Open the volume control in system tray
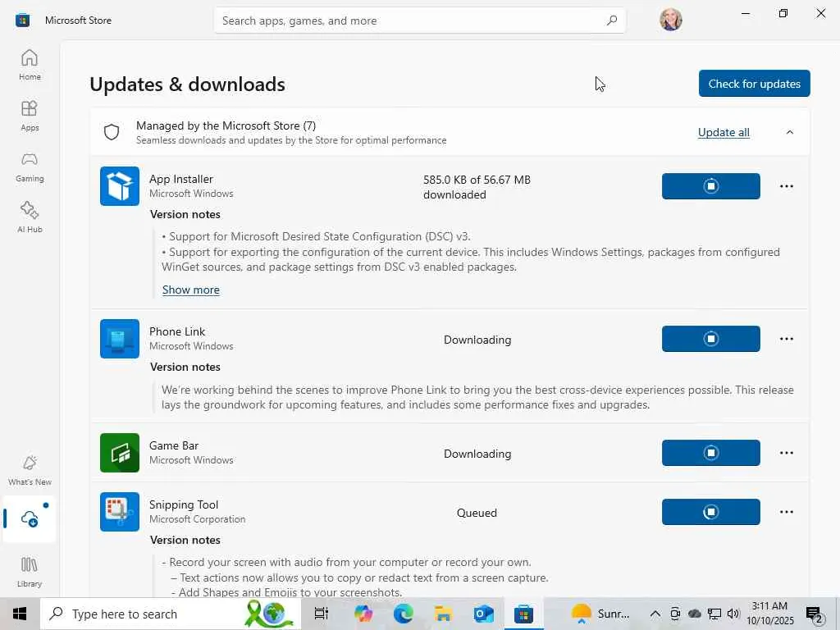Screen dimensions: 840x630 (733, 614)
